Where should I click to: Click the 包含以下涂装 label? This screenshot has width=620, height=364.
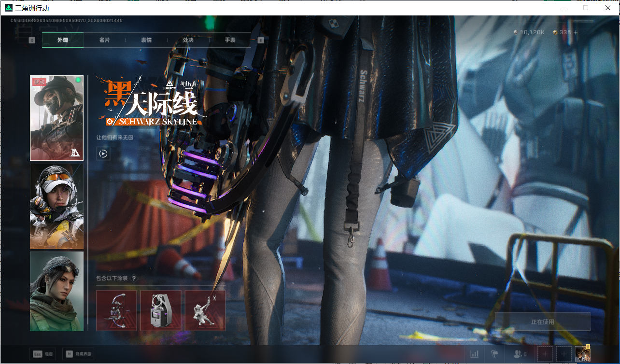(113, 279)
